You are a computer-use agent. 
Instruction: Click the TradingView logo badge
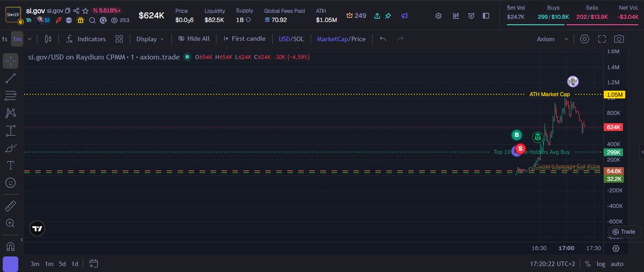(37, 228)
